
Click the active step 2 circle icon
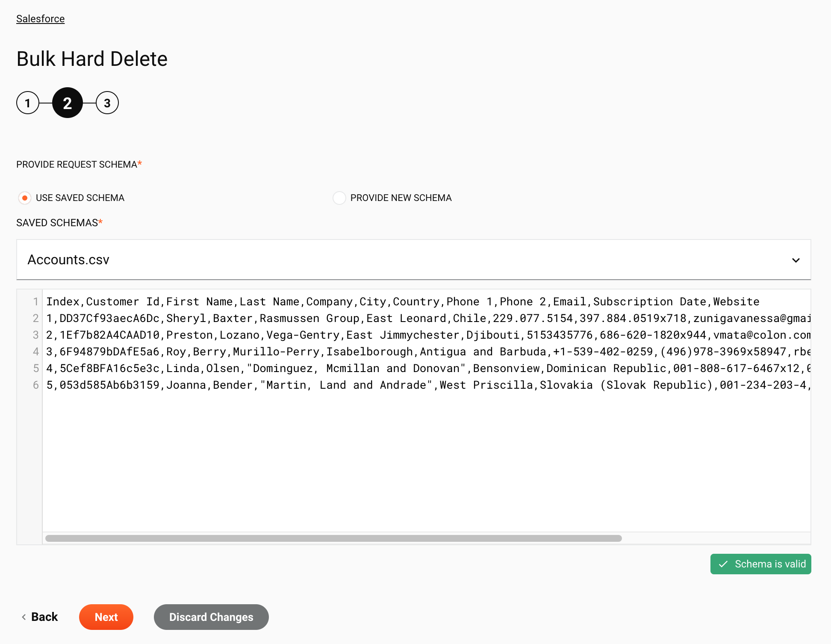point(67,103)
